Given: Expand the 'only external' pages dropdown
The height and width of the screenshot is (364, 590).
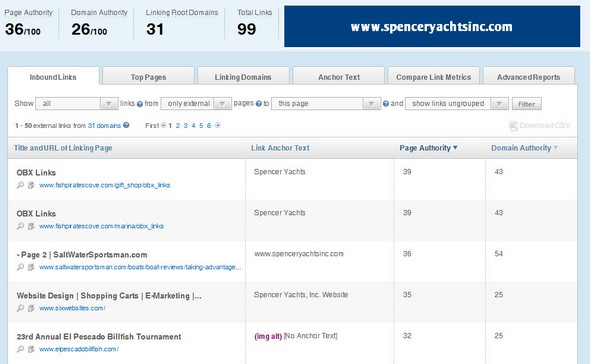Looking at the screenshot, I should click(196, 104).
